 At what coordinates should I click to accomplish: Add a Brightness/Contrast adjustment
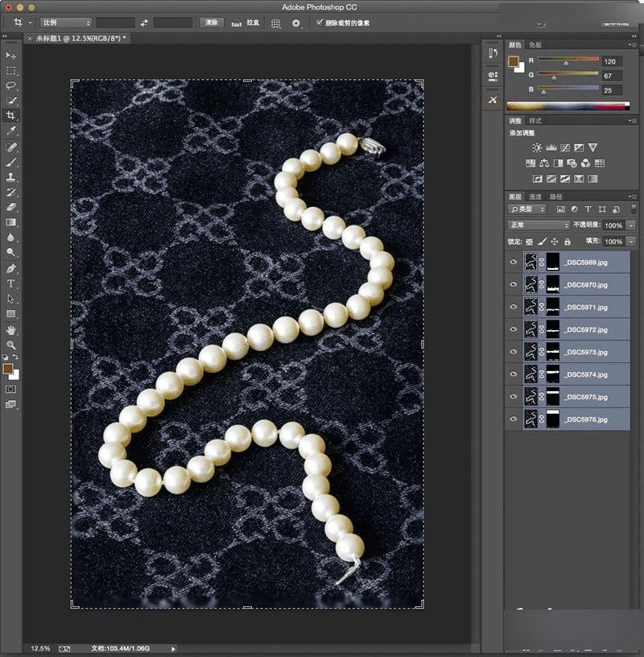point(537,147)
